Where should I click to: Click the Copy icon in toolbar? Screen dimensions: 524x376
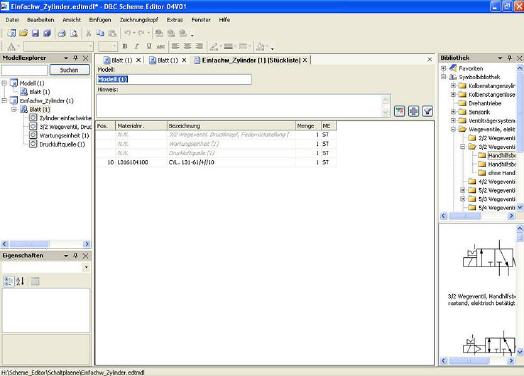point(100,33)
